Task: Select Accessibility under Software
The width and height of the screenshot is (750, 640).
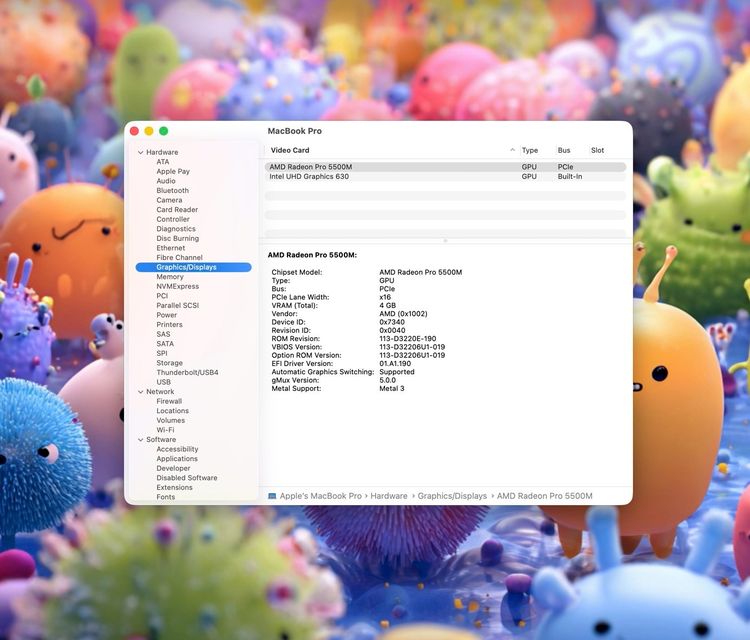Action: (x=177, y=449)
